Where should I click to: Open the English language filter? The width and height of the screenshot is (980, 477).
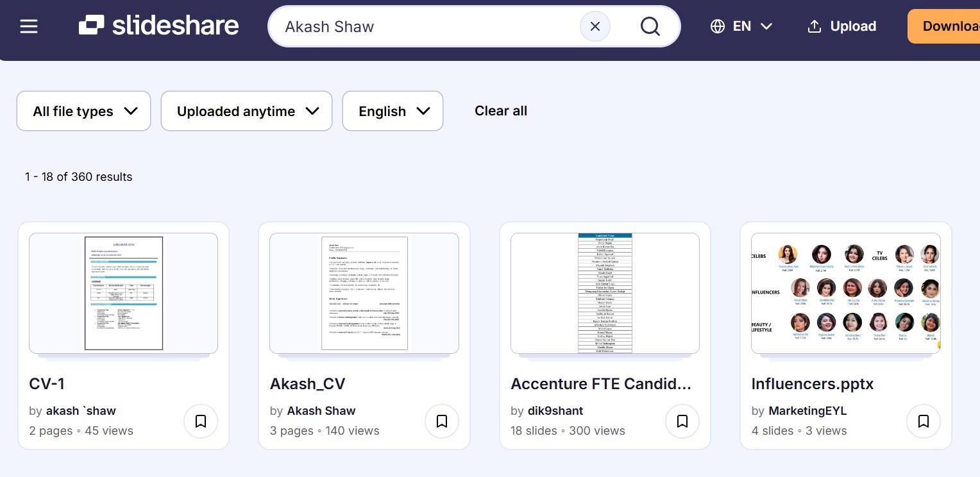[x=393, y=111]
